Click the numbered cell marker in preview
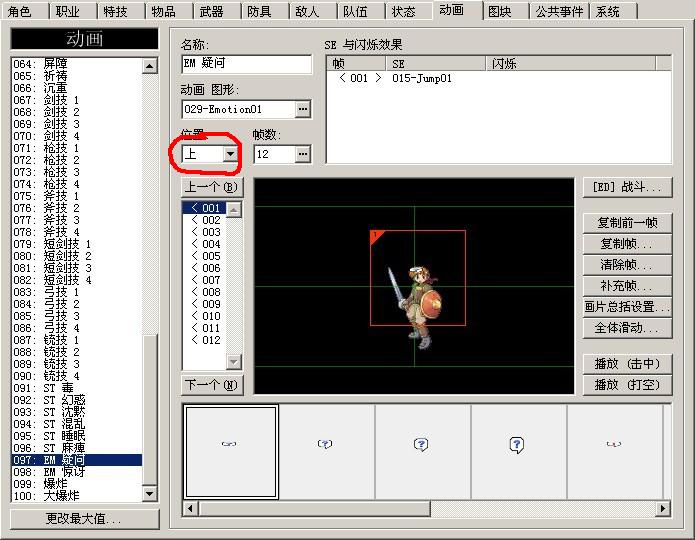 click(377, 236)
